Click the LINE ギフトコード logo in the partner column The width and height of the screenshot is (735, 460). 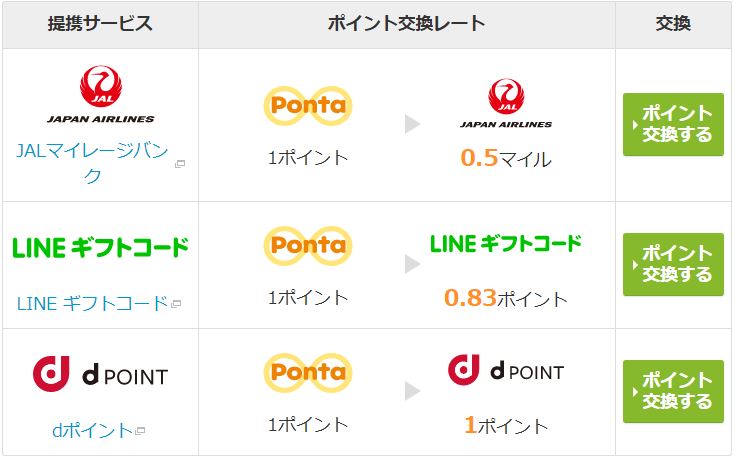pyautogui.click(x=100, y=248)
